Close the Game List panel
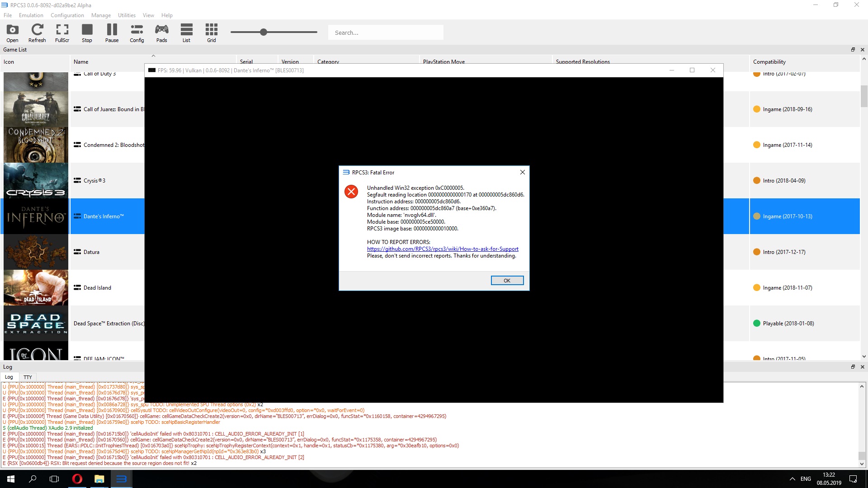This screenshot has width=868, height=488. pos(862,50)
